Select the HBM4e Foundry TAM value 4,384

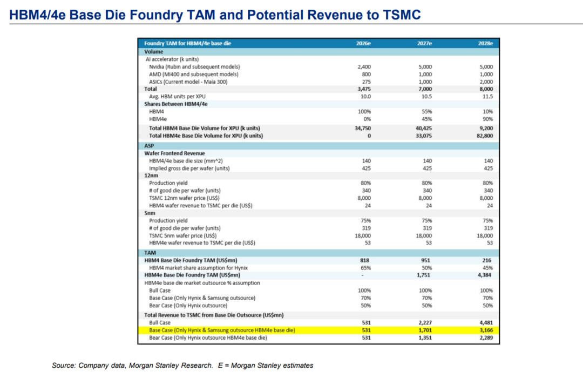click(484, 275)
